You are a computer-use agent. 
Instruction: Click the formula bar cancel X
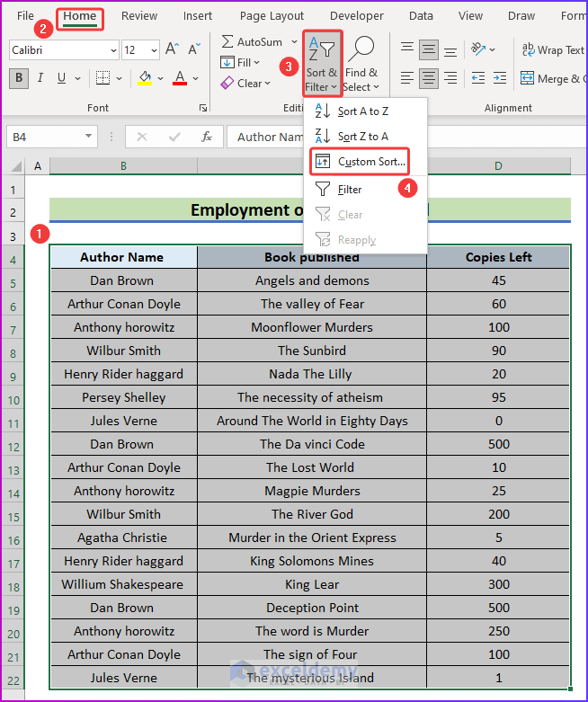tap(142, 137)
